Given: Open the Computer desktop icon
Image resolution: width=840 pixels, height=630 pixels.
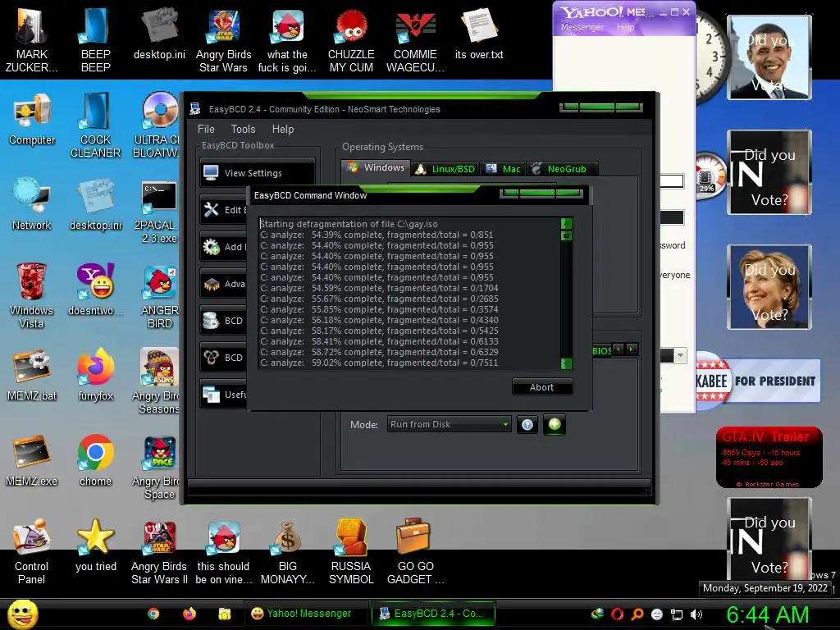Looking at the screenshot, I should (x=32, y=119).
